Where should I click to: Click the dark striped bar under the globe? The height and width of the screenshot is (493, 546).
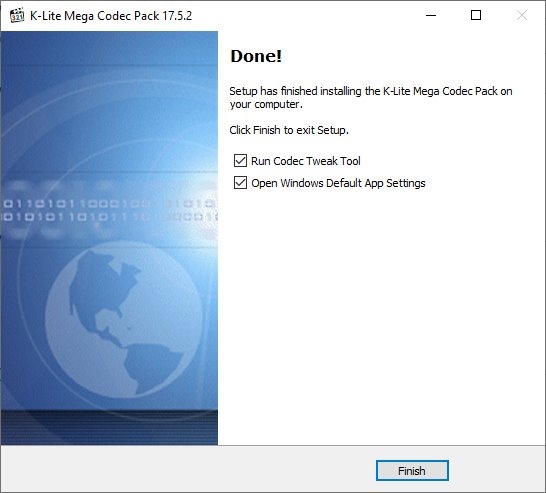click(x=109, y=428)
